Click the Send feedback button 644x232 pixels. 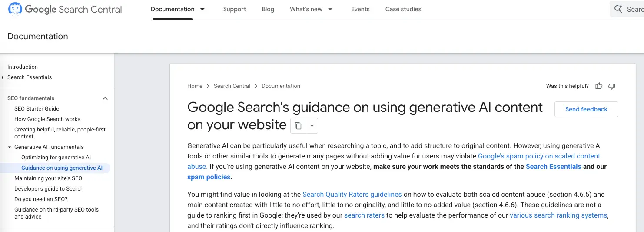586,109
